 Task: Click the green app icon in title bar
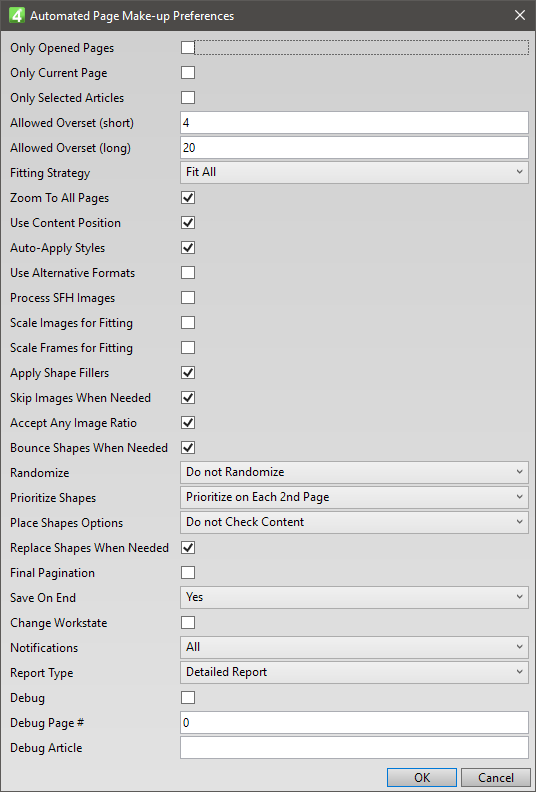click(17, 16)
